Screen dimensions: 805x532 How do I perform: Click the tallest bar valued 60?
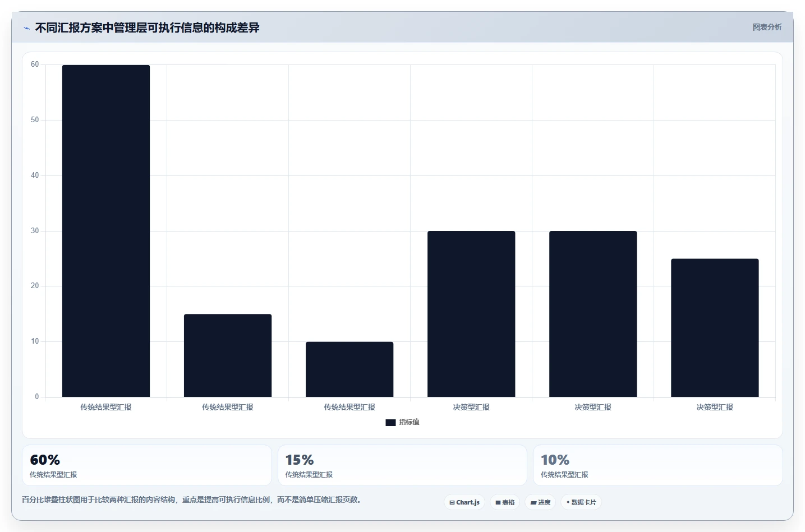pyautogui.click(x=106, y=231)
